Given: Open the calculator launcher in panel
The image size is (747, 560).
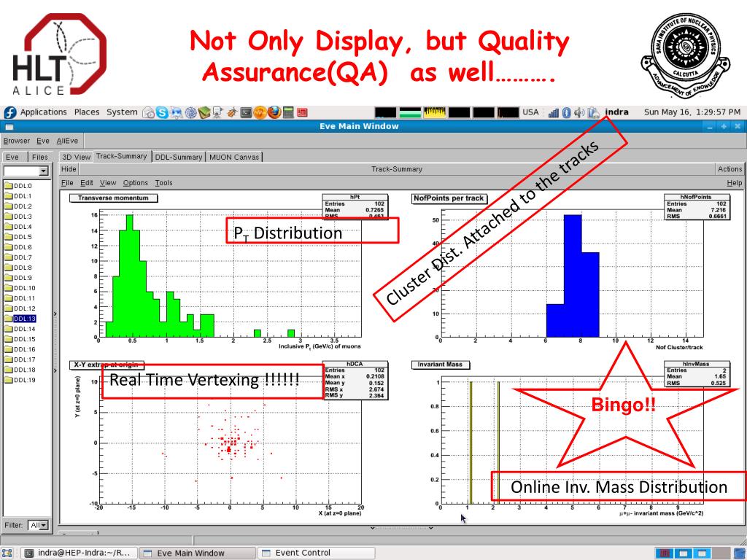Looking at the screenshot, I should pos(288,113).
